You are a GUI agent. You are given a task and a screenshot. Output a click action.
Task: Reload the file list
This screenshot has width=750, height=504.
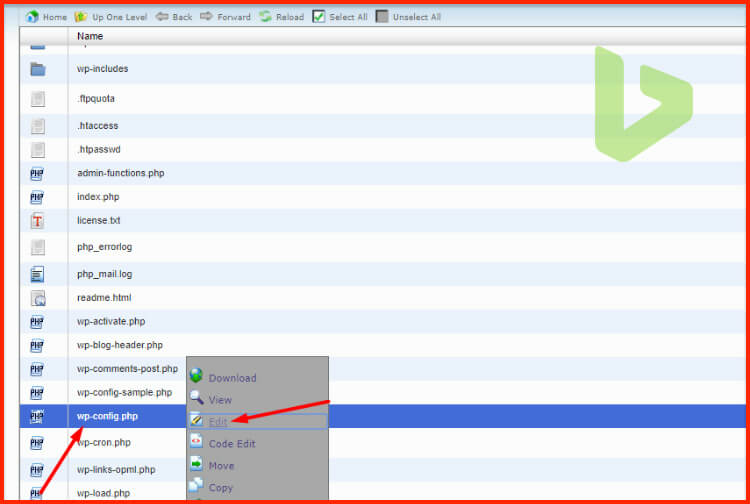(x=281, y=17)
